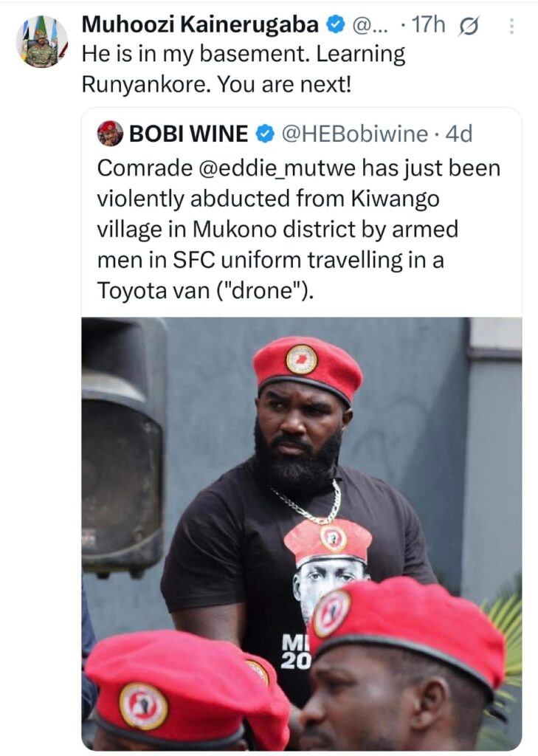Click the truncated "@..." handle
Viewport: 538px width, 756px height.
click(x=366, y=25)
